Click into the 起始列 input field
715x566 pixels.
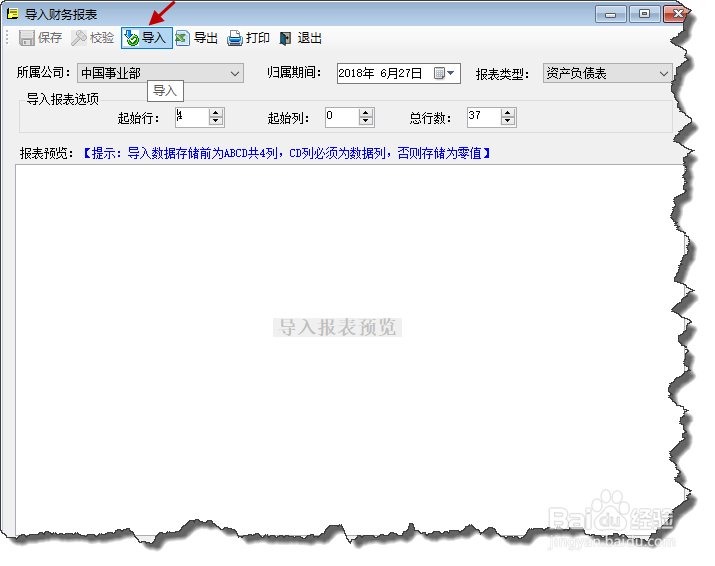pyautogui.click(x=342, y=117)
